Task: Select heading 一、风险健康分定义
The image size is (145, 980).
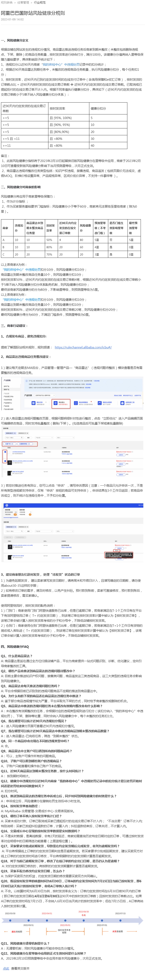Action: (x=14, y=40)
